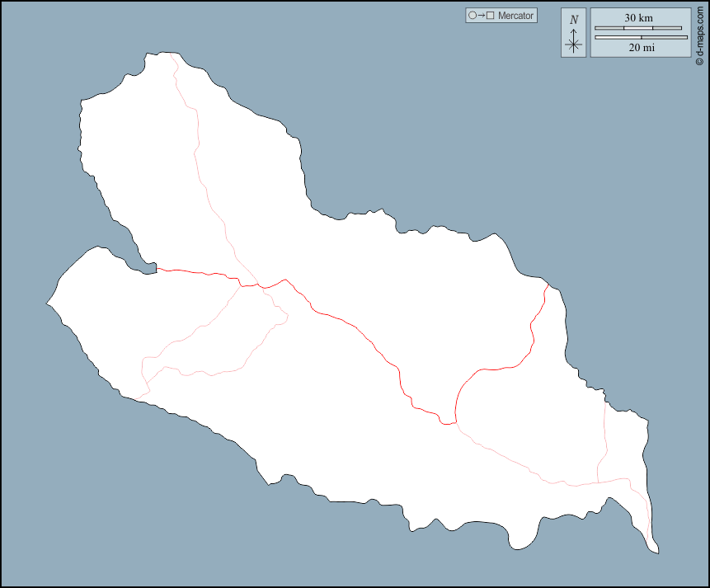The height and width of the screenshot is (588, 710).
Task: Click the north arrow above the compass star
Action: coord(573,33)
